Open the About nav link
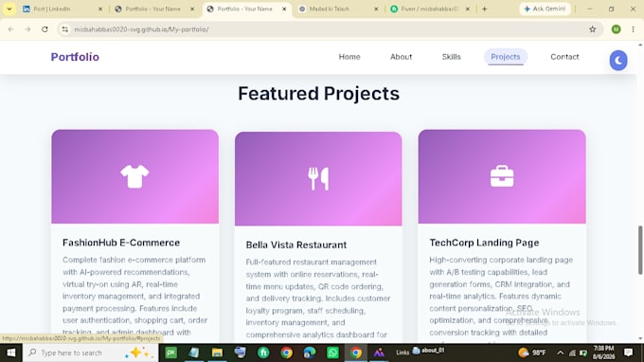Screen dimensions: 644x362 coord(401,57)
